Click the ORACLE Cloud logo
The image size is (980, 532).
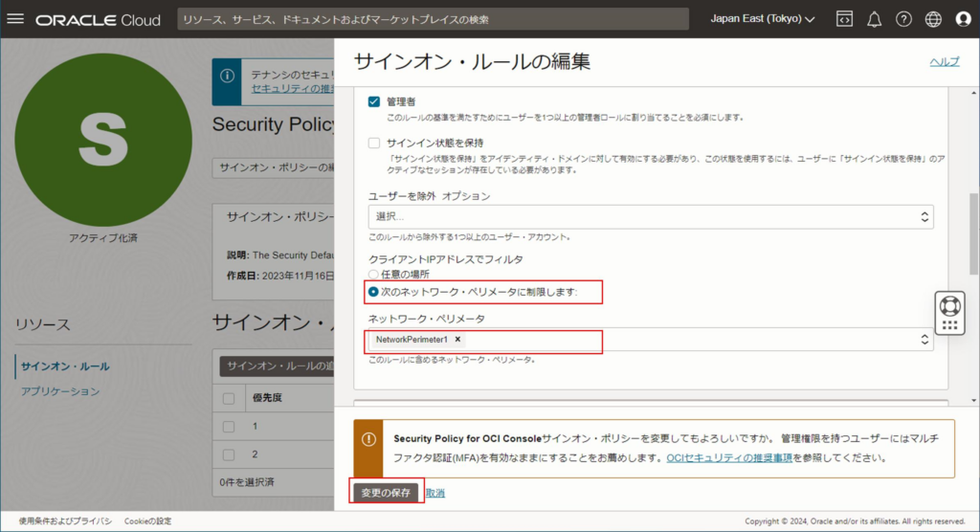pyautogui.click(x=99, y=20)
